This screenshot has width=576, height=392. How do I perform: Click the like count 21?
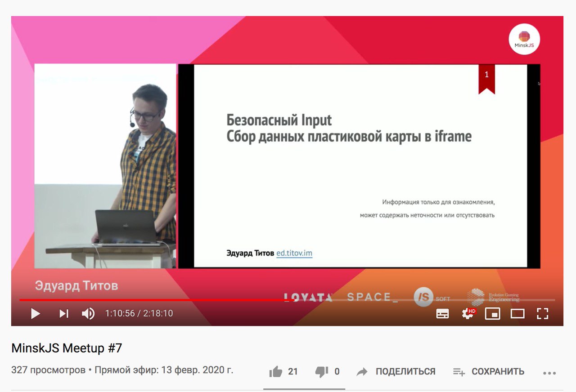[293, 372]
